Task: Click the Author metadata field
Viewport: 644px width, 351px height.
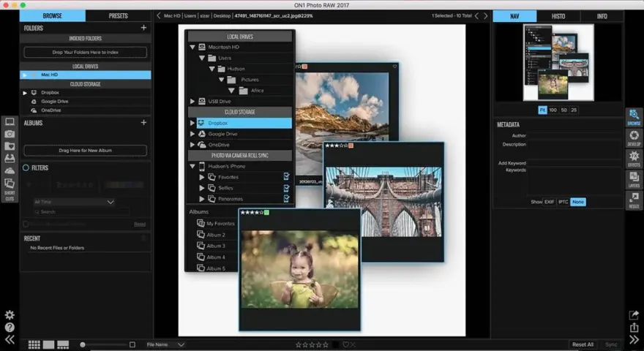Action: (574, 135)
